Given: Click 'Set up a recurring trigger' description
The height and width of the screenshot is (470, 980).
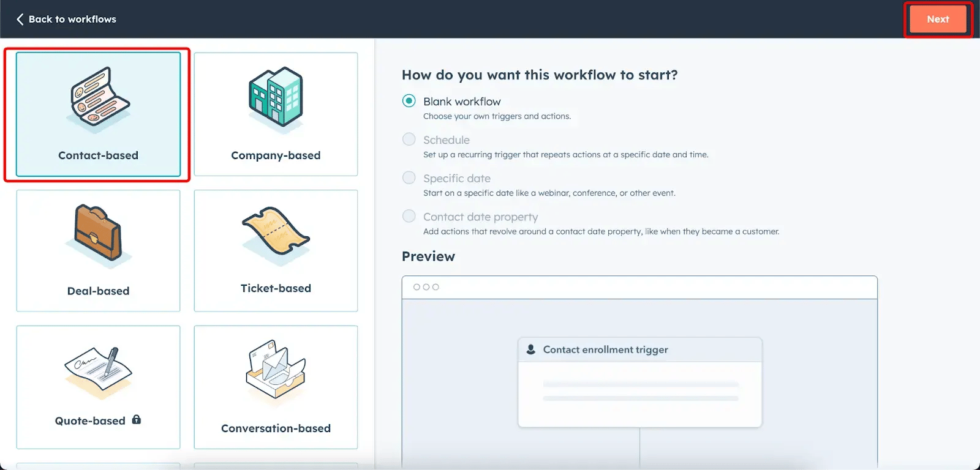Looking at the screenshot, I should (566, 155).
